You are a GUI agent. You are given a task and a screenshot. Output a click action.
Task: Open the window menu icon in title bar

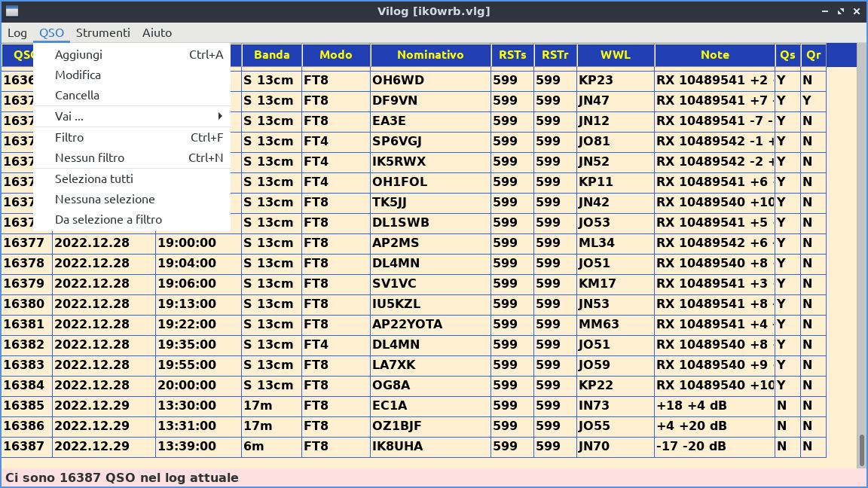point(12,11)
